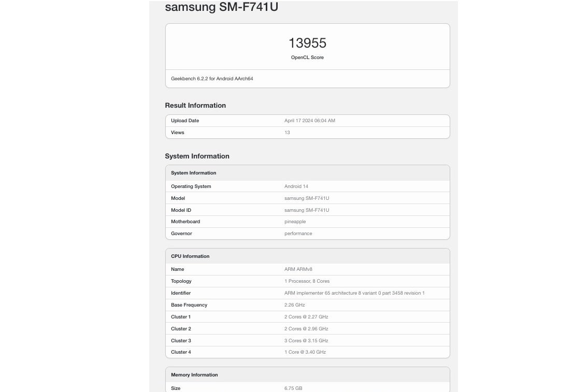Click the Upload Date label

pyautogui.click(x=185, y=121)
